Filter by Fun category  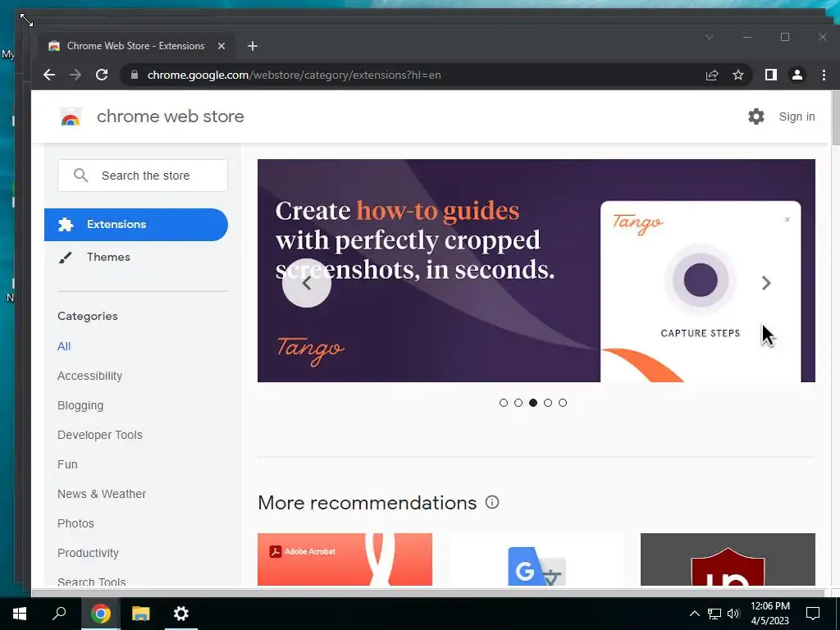tap(67, 464)
